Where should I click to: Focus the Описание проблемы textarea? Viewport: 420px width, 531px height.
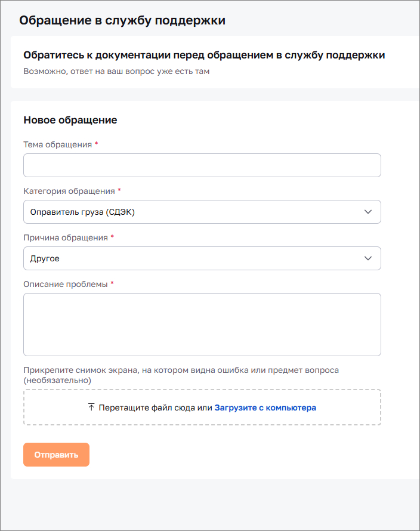pos(202,324)
